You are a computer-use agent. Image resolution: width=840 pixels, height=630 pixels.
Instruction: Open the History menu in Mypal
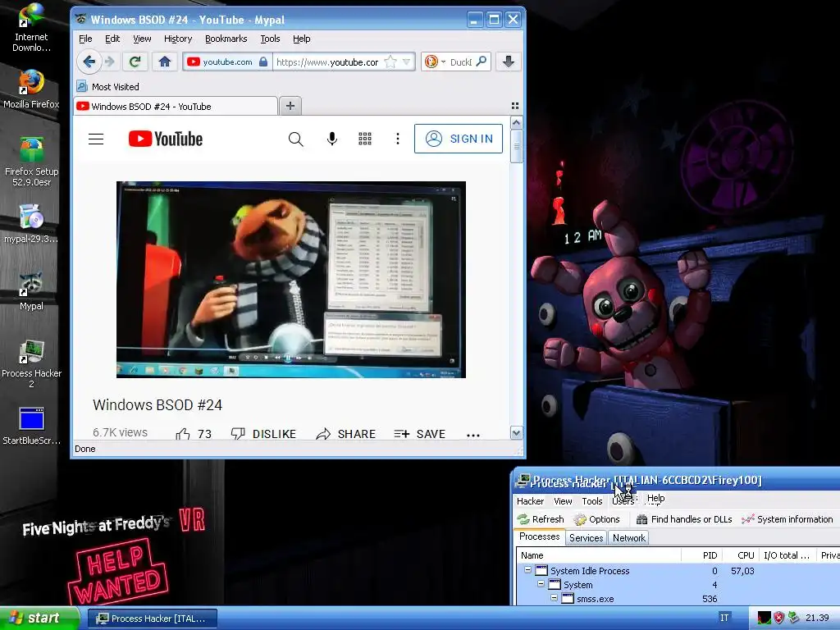click(178, 39)
